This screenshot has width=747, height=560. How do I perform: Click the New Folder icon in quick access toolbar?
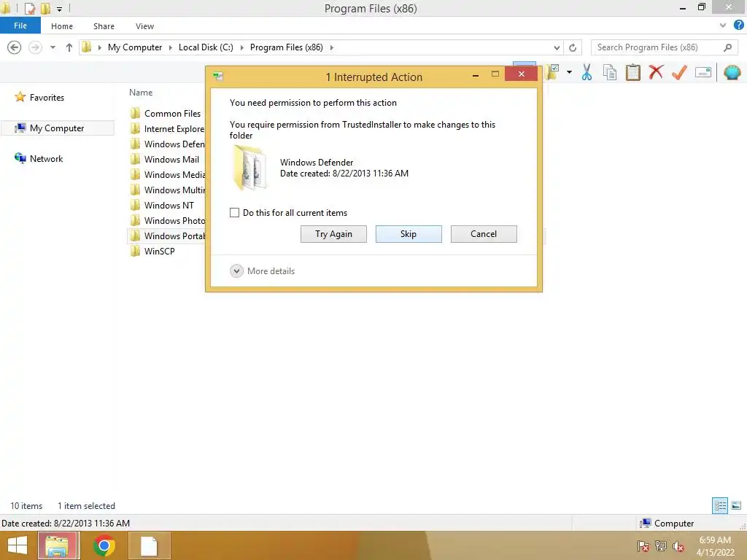point(46,9)
